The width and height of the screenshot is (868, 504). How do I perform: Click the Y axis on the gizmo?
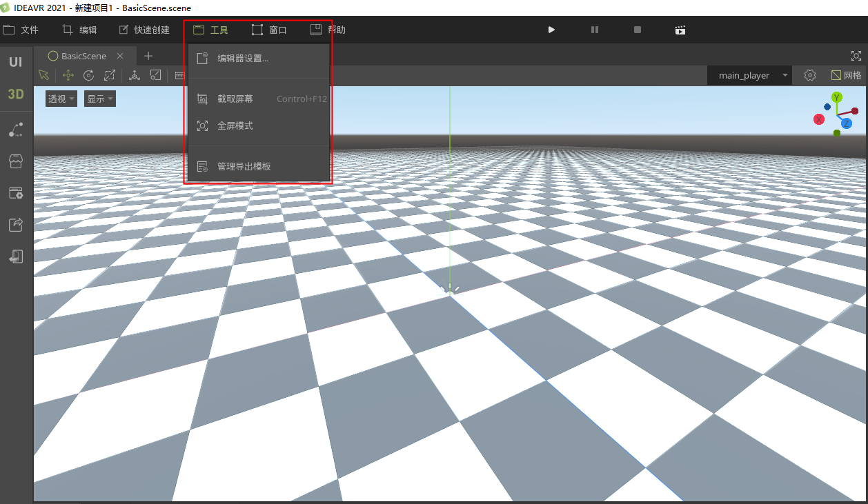[x=836, y=97]
